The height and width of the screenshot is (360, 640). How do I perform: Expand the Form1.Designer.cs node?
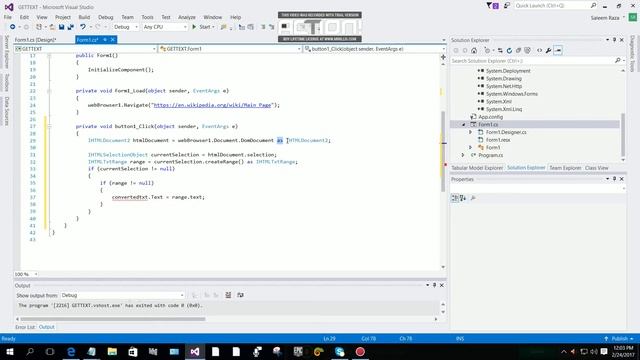470,132
